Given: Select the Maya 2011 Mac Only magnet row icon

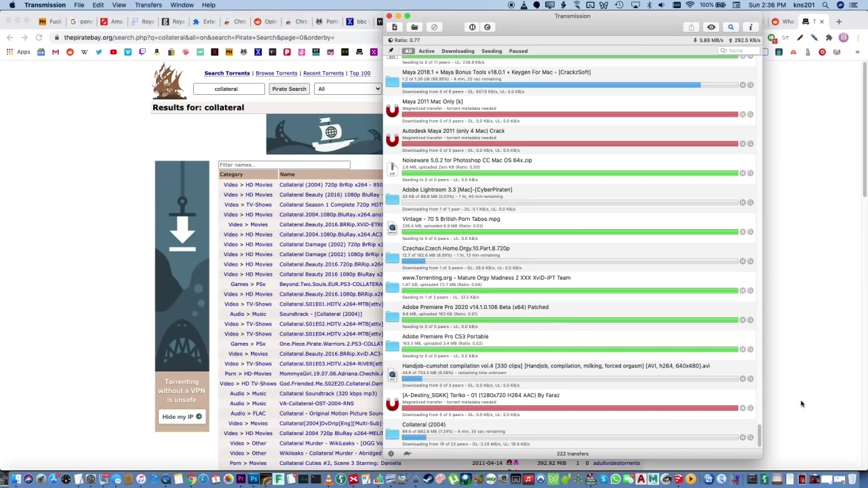Looking at the screenshot, I should (392, 110).
